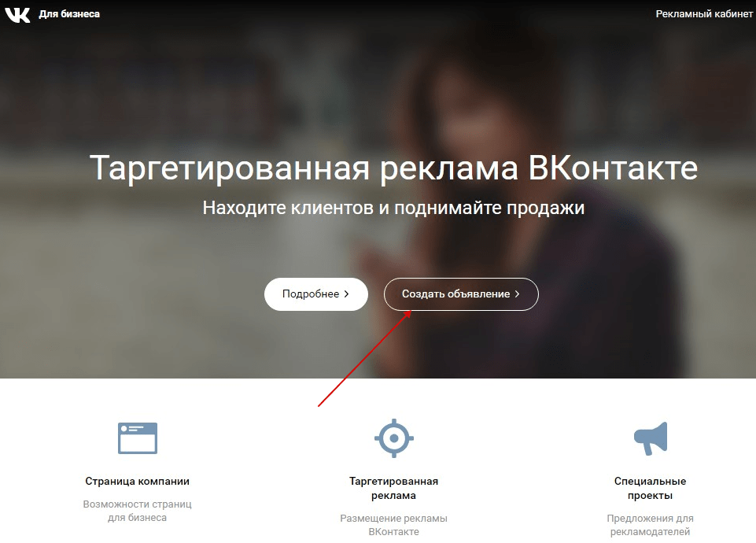Open Таргетированная реклама section title
Screen dimensions: 756x543
point(394,488)
